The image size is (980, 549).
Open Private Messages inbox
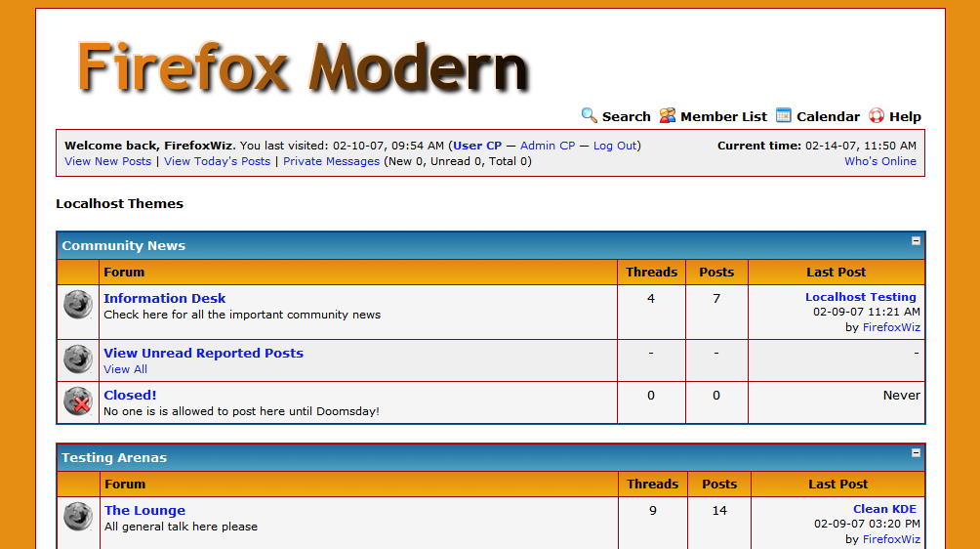tap(331, 161)
